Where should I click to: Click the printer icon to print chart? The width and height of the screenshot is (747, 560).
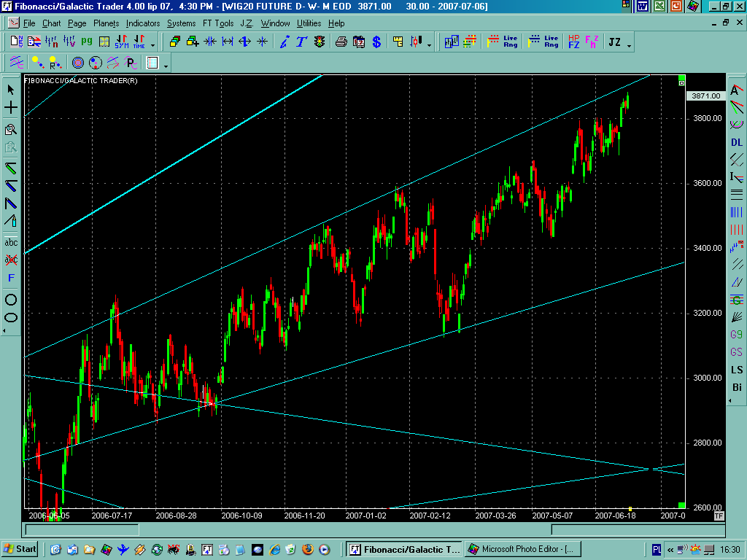point(341,42)
